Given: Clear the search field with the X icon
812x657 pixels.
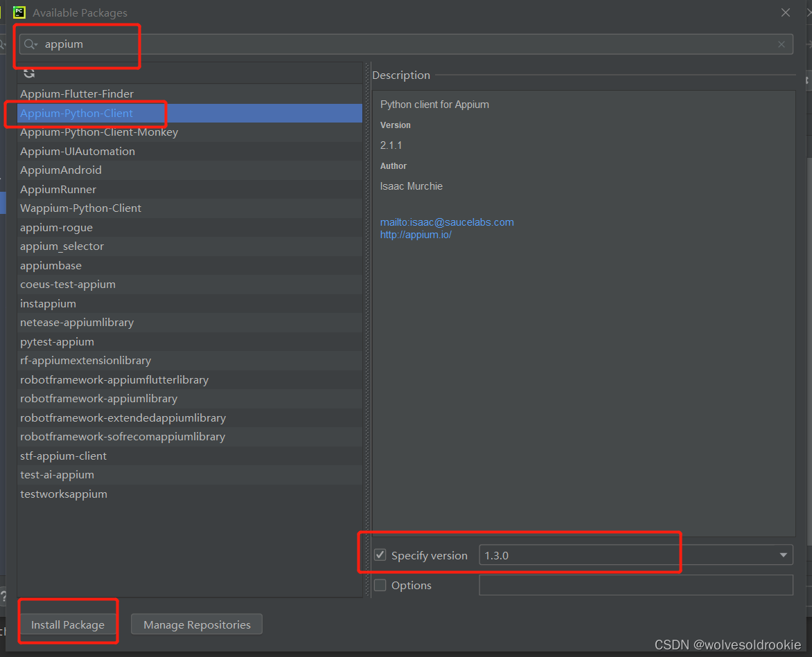Looking at the screenshot, I should 782,44.
